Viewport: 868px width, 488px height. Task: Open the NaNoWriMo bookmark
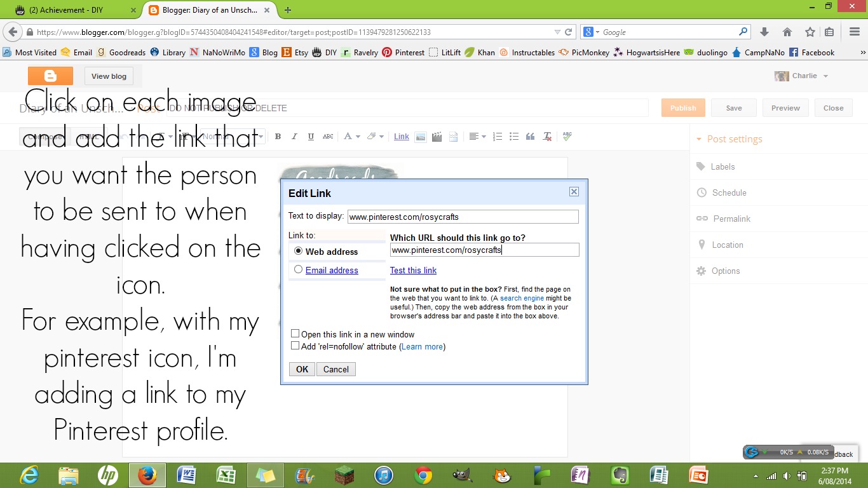[217, 53]
